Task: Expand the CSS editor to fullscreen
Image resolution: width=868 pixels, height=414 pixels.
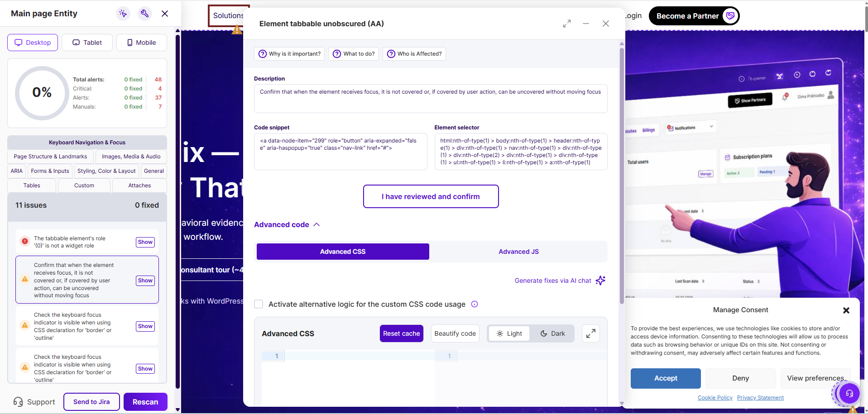Action: pos(591,333)
